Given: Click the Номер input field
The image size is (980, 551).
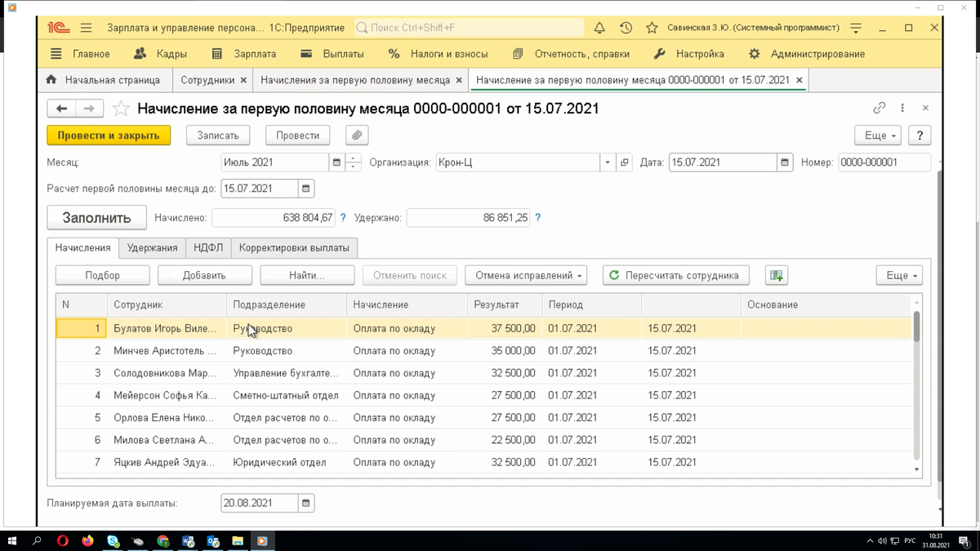Looking at the screenshot, I should 884,162.
